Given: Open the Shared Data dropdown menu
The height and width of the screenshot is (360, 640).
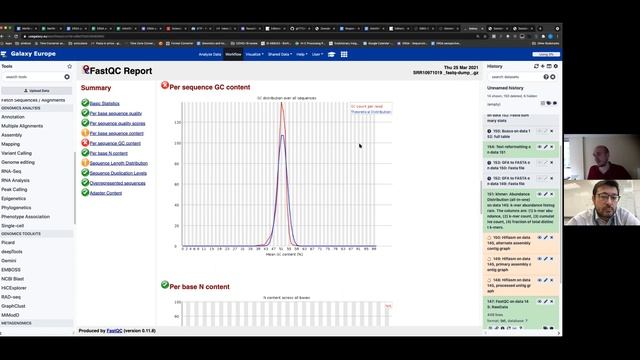Looking at the screenshot, I should 280,54.
